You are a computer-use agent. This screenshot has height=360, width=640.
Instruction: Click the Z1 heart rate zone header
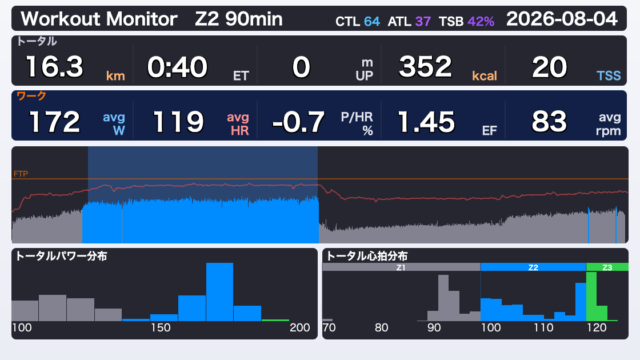401,267
